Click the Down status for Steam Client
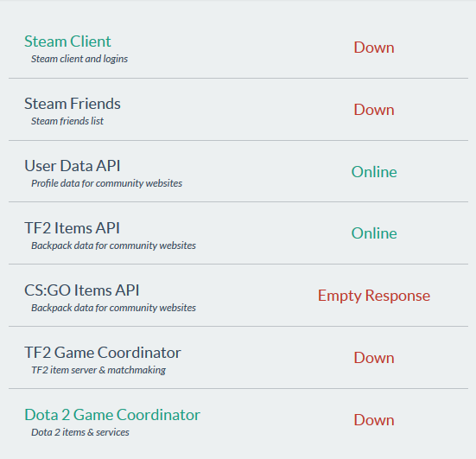The width and height of the screenshot is (476, 459). [x=374, y=48]
